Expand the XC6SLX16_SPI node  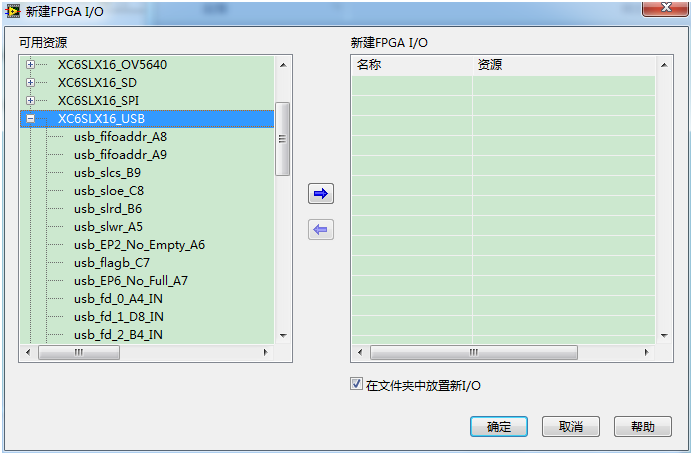(x=30, y=100)
